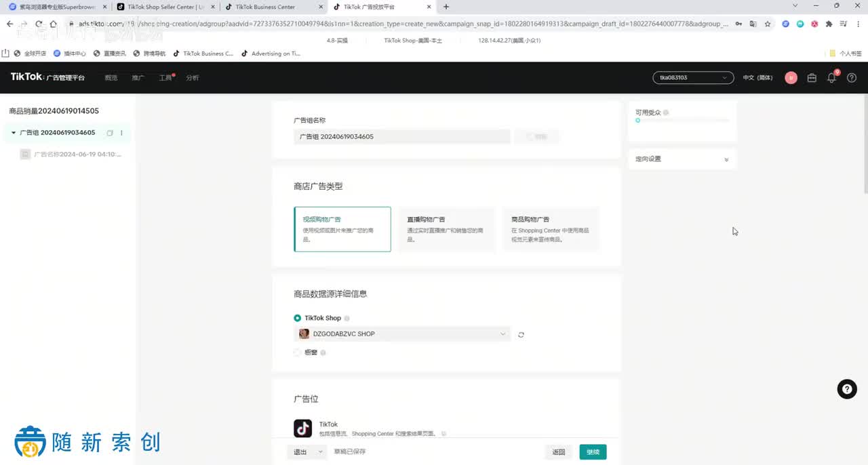This screenshot has height=465, width=868.
Task: Click the available audience progress bar
Action: coord(682,121)
